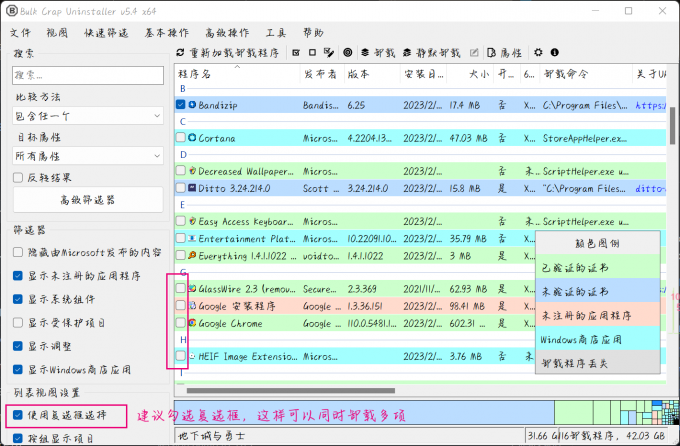680x446 pixels.
Task: Open the 高级操作 menu
Action: 227,33
